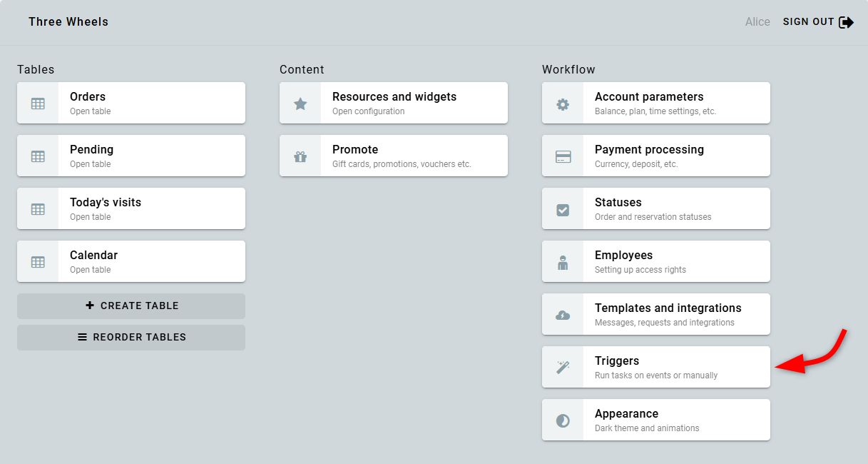
Task: Go to Three Wheels home title
Action: coord(68,22)
